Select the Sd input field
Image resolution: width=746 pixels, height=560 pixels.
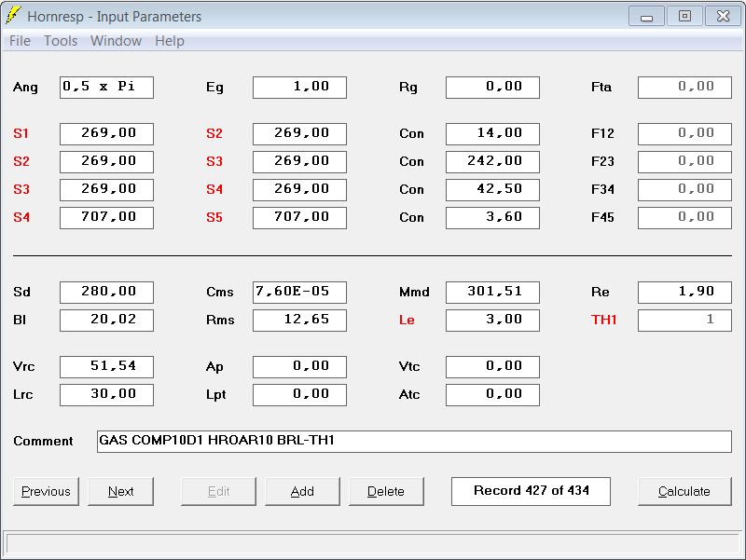pos(106,292)
